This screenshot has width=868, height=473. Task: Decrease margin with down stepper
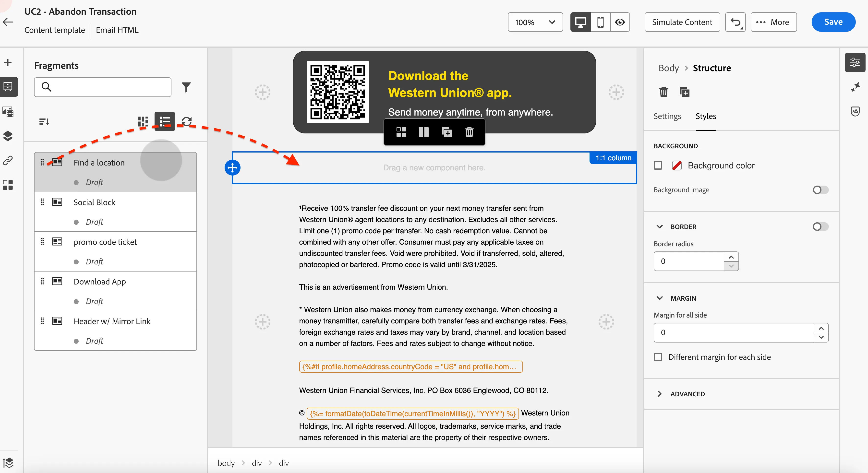[821, 337]
